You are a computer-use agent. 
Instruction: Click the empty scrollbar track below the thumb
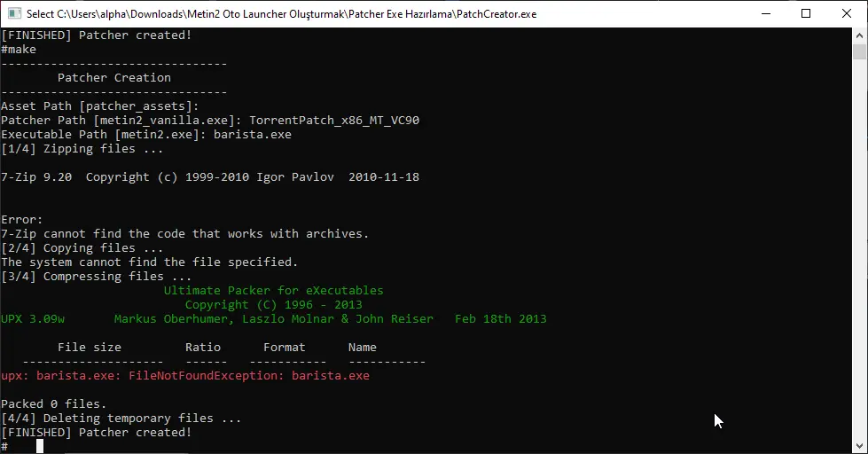click(x=859, y=266)
